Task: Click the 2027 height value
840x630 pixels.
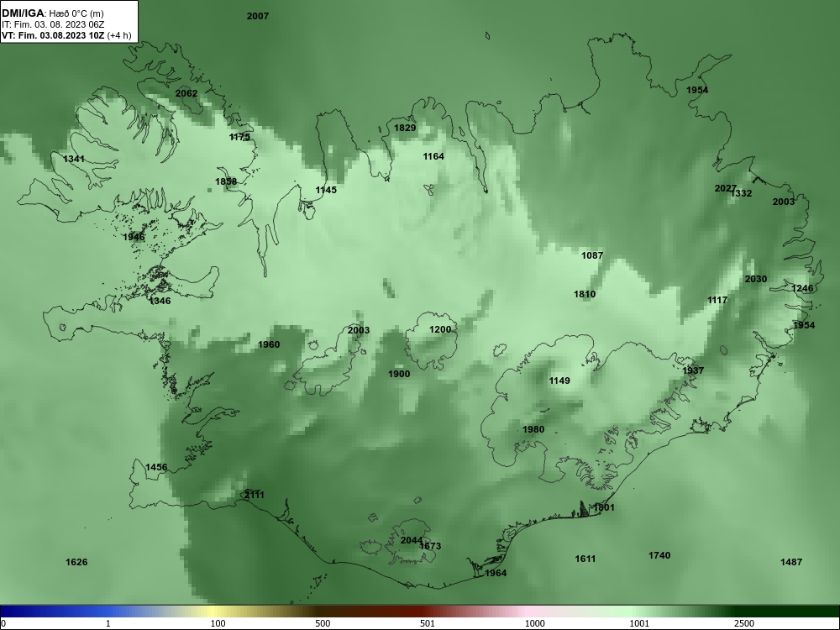Action: [725, 188]
